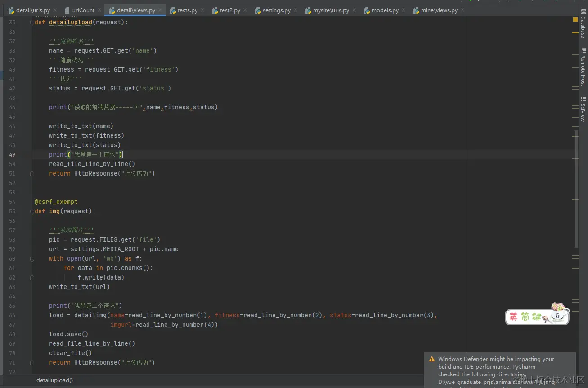Click the editor's vertical scrollbar thumb
This screenshot has height=388, width=588.
click(576, 189)
